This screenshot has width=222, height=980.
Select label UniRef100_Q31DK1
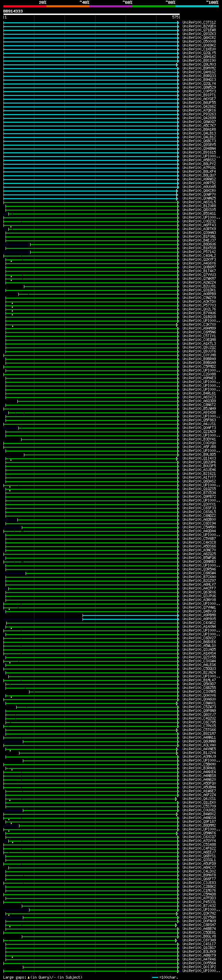point(199,290)
